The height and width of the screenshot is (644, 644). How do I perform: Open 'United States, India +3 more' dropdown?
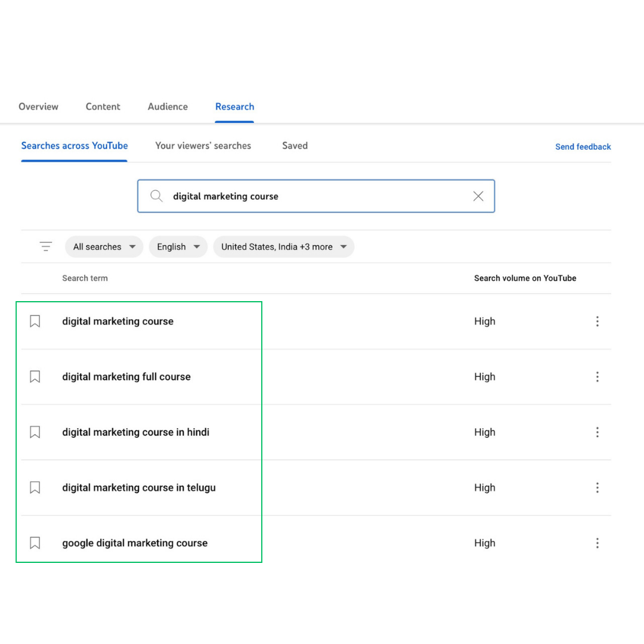tap(284, 247)
